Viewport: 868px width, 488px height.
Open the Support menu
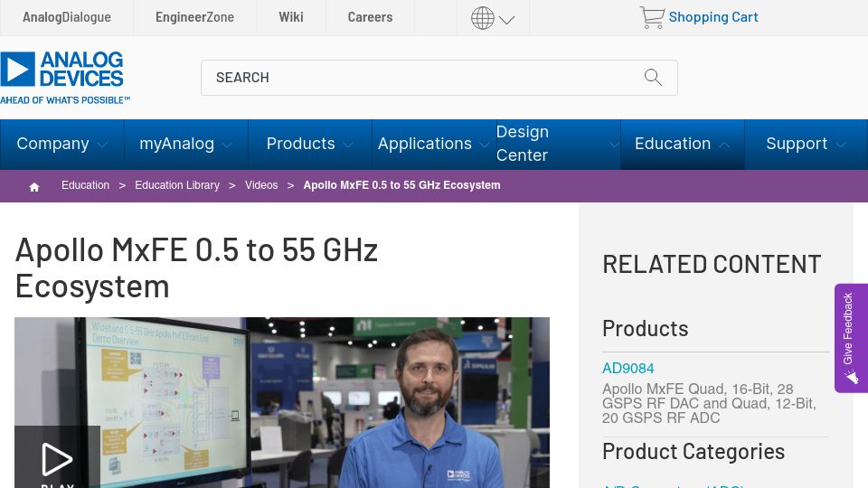pyautogui.click(x=797, y=144)
